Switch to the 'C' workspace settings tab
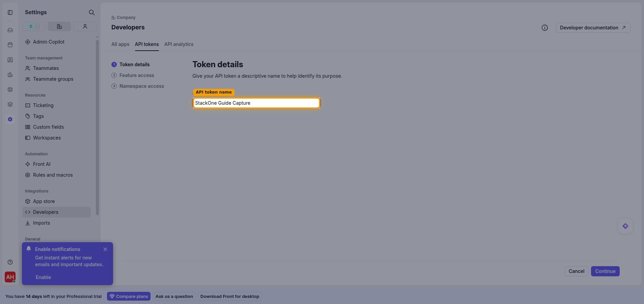The width and height of the screenshot is (644, 304). click(x=34, y=26)
